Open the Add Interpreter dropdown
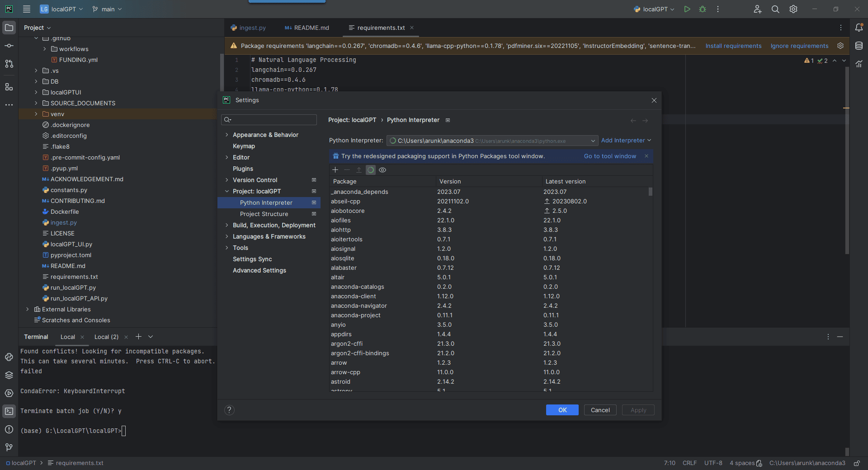This screenshot has width=868, height=470. click(x=626, y=141)
